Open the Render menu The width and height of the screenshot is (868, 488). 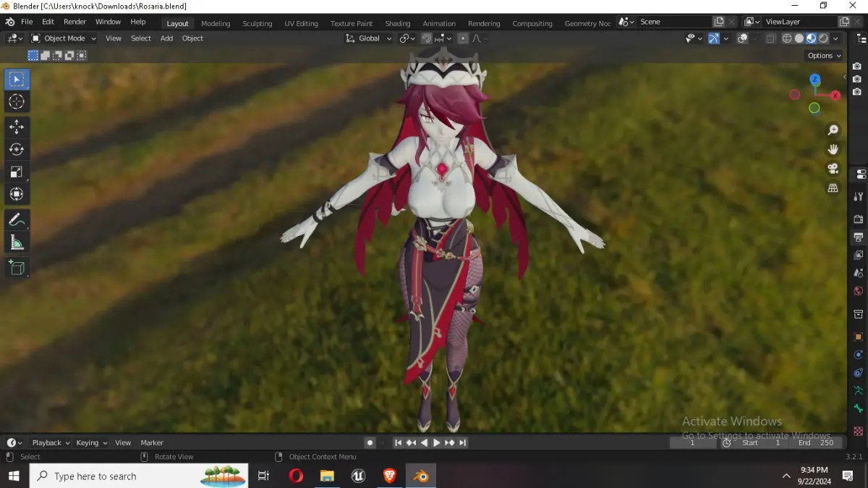[75, 22]
